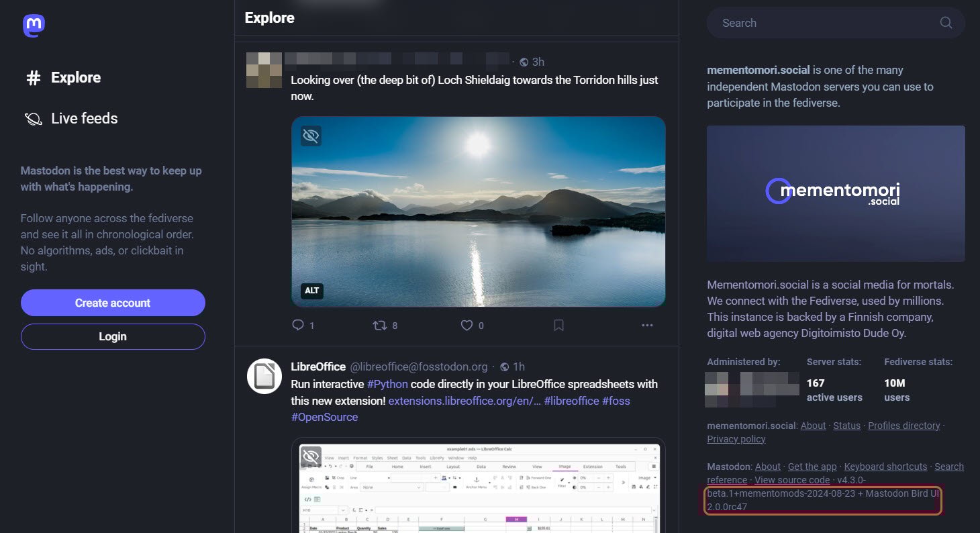
Task: Bookmark the Loch Shieldaig post
Action: [558, 325]
